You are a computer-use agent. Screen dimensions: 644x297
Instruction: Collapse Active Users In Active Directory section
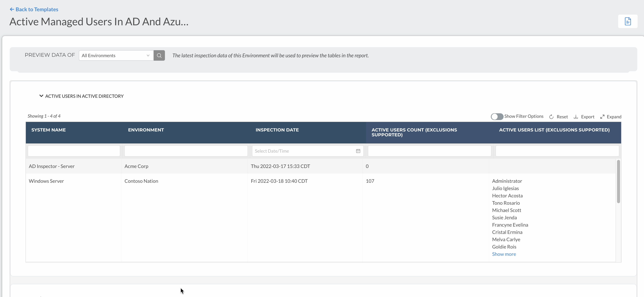coord(41,96)
